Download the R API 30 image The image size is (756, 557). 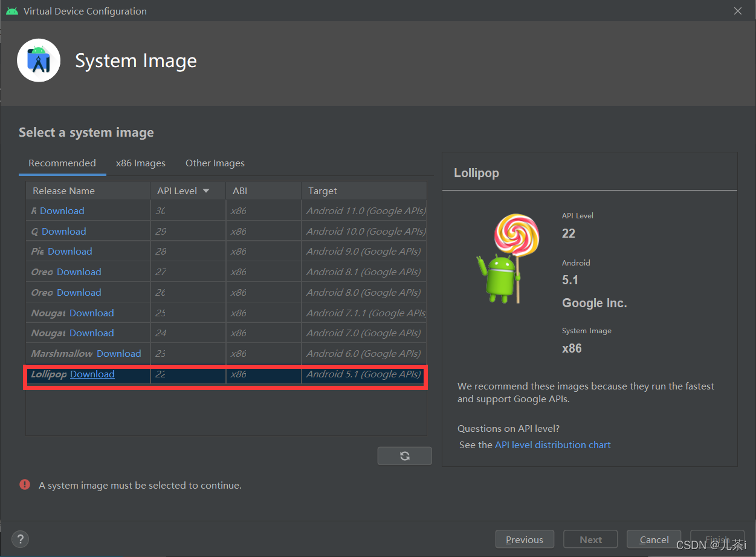pyautogui.click(x=62, y=211)
